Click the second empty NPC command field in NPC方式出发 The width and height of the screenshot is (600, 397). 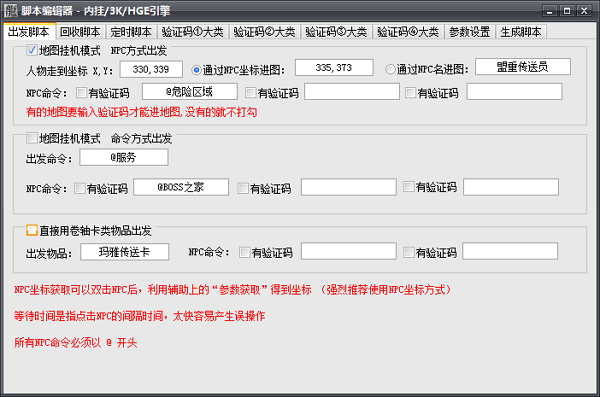pyautogui.click(x=352, y=92)
